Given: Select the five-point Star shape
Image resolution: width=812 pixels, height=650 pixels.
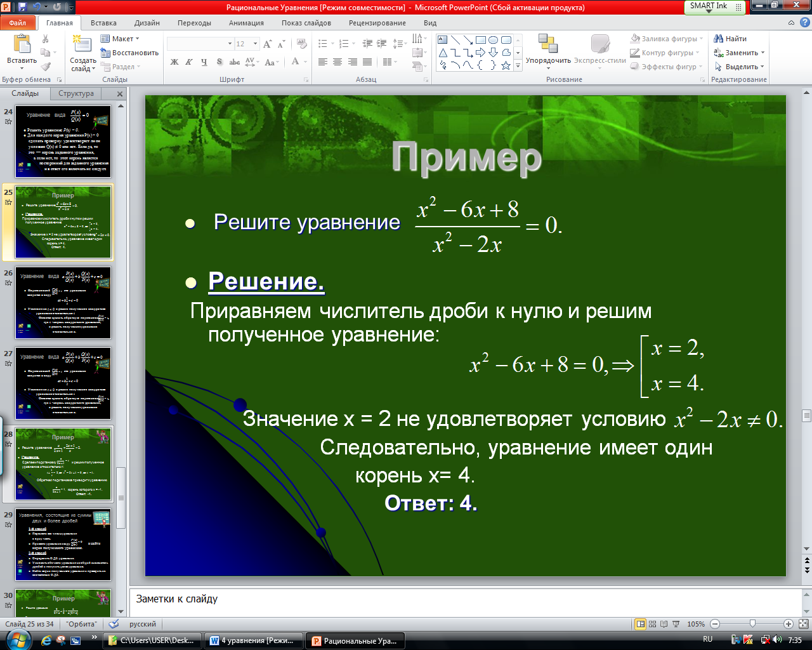Looking at the screenshot, I should pyautogui.click(x=506, y=65).
